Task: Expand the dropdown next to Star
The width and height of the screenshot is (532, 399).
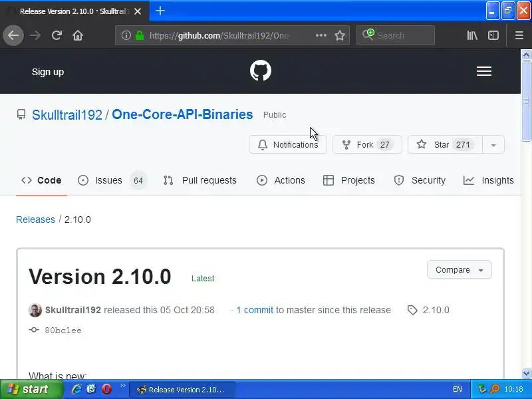Action: tap(493, 144)
